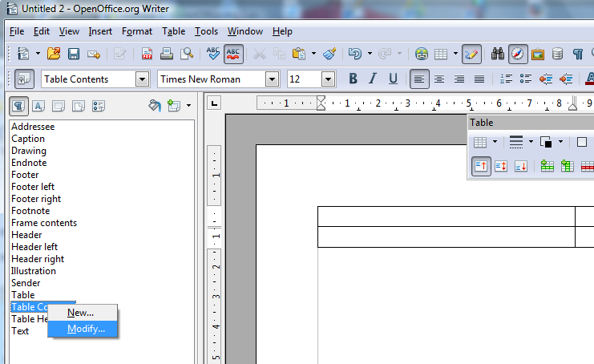Select the Footnote paragraph style
This screenshot has width=594, height=364.
[29, 211]
